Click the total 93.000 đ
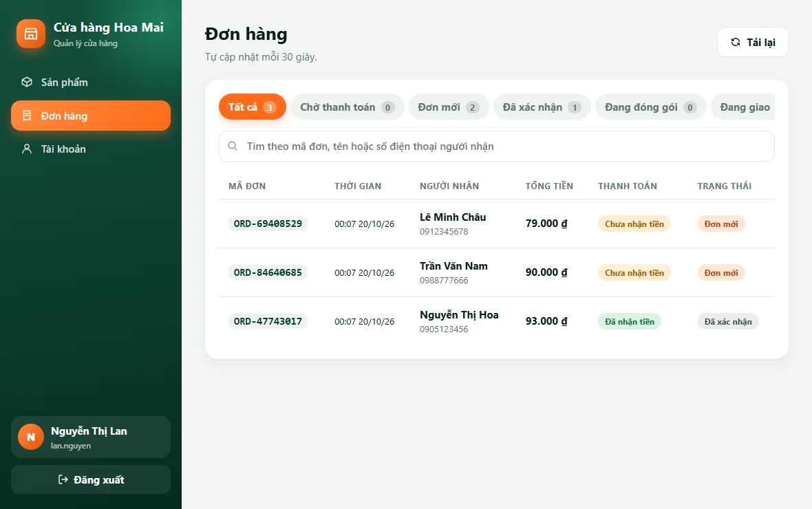This screenshot has width=812, height=509. pos(546,321)
